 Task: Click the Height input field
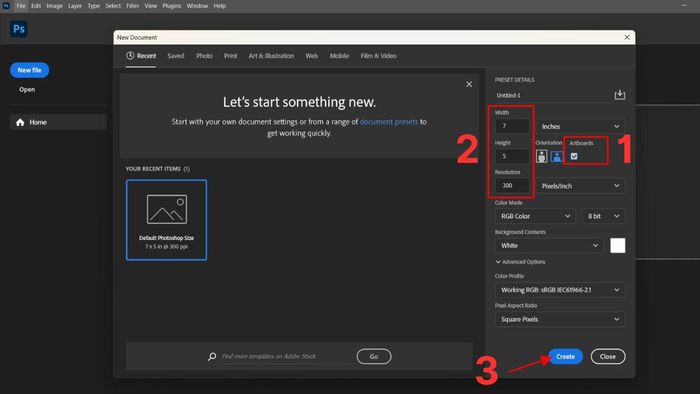pos(512,156)
